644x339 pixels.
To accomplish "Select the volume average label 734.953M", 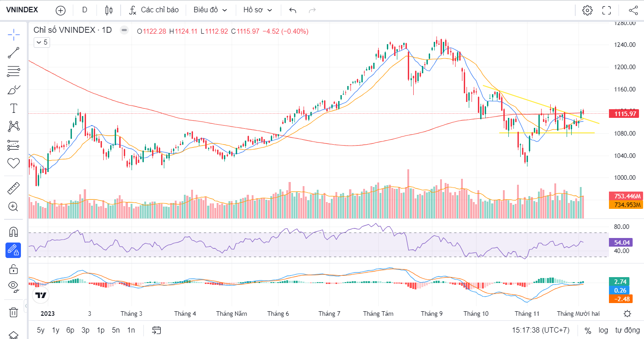I will click(x=625, y=205).
